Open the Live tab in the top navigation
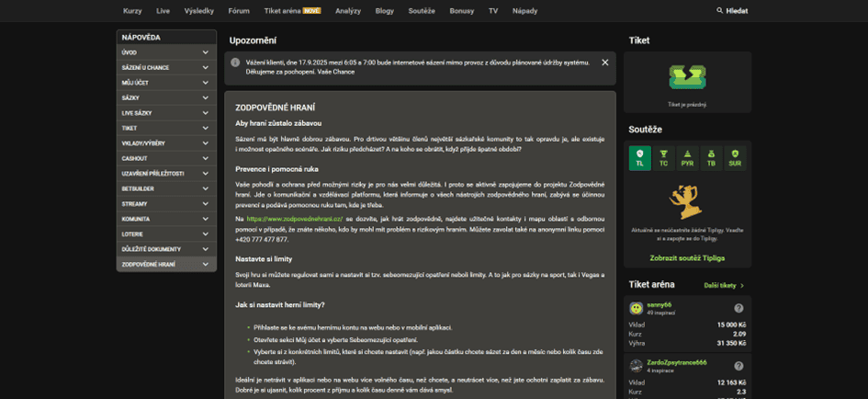868x399 pixels. coord(163,10)
